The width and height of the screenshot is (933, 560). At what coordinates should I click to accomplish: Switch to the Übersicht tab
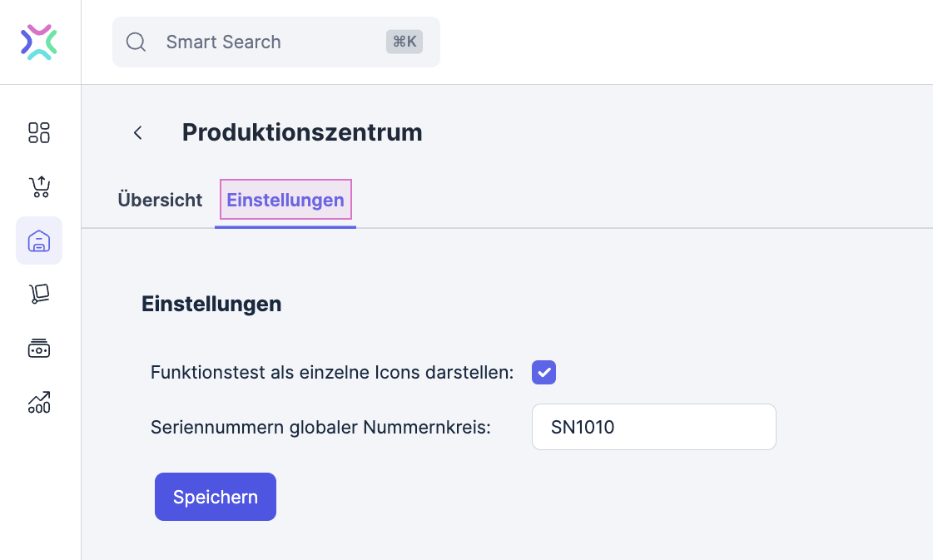(x=160, y=201)
